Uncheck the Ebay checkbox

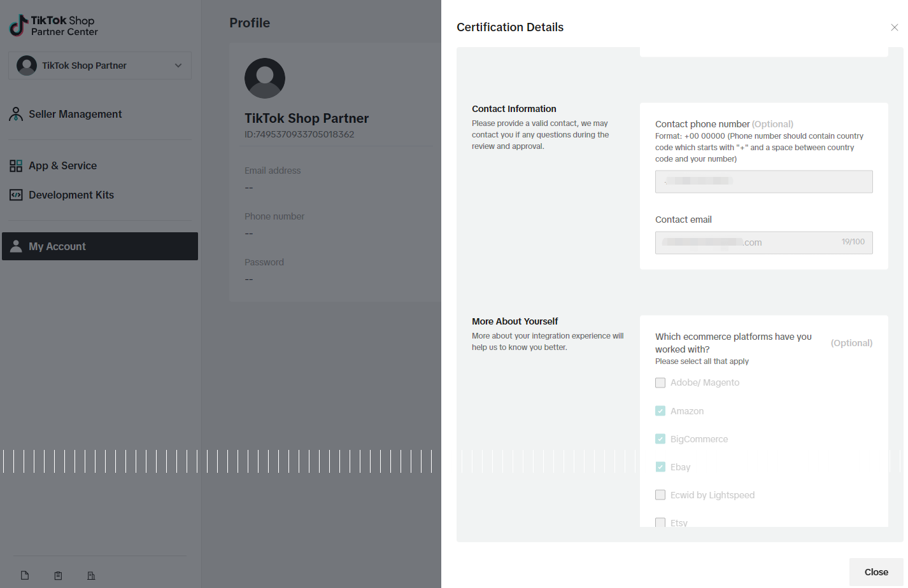point(660,467)
